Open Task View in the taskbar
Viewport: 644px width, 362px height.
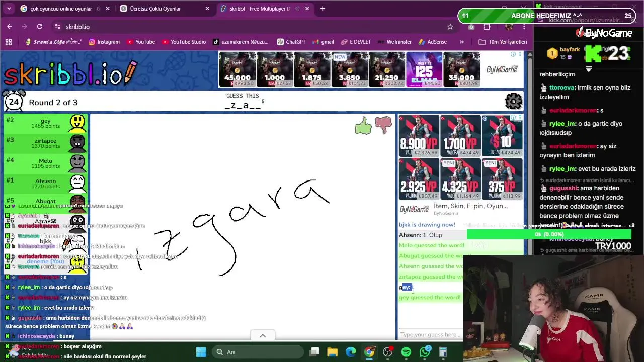pyautogui.click(x=314, y=352)
